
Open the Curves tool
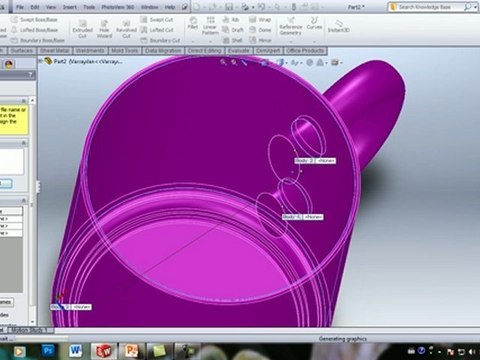[x=314, y=23]
